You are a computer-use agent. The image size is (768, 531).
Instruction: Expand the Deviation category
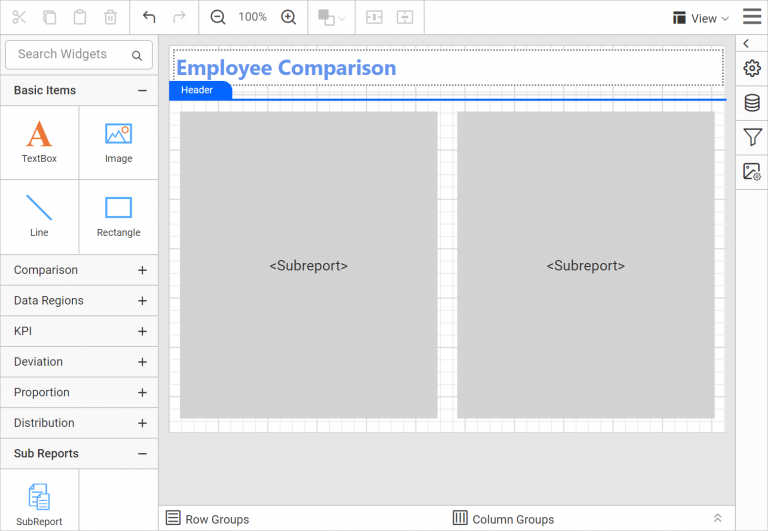tap(79, 362)
